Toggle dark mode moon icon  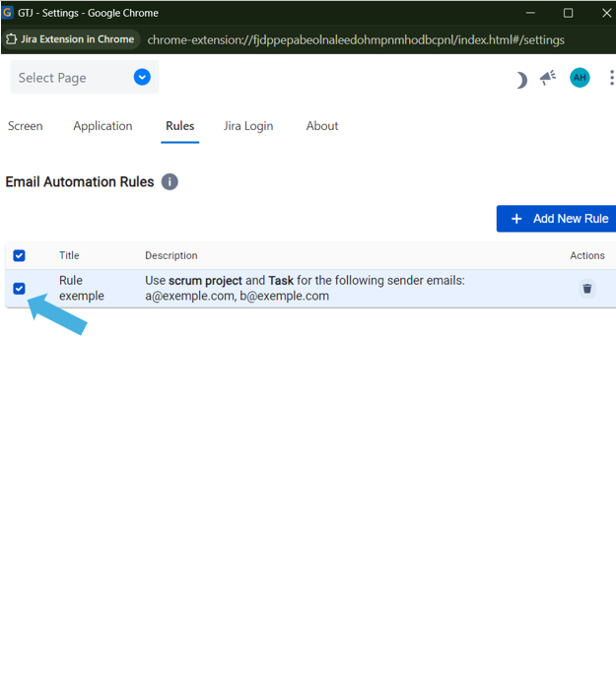(521, 79)
